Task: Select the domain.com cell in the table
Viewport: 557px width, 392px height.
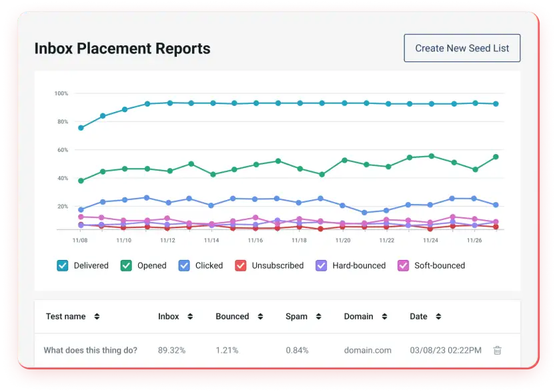Action: tap(367, 350)
